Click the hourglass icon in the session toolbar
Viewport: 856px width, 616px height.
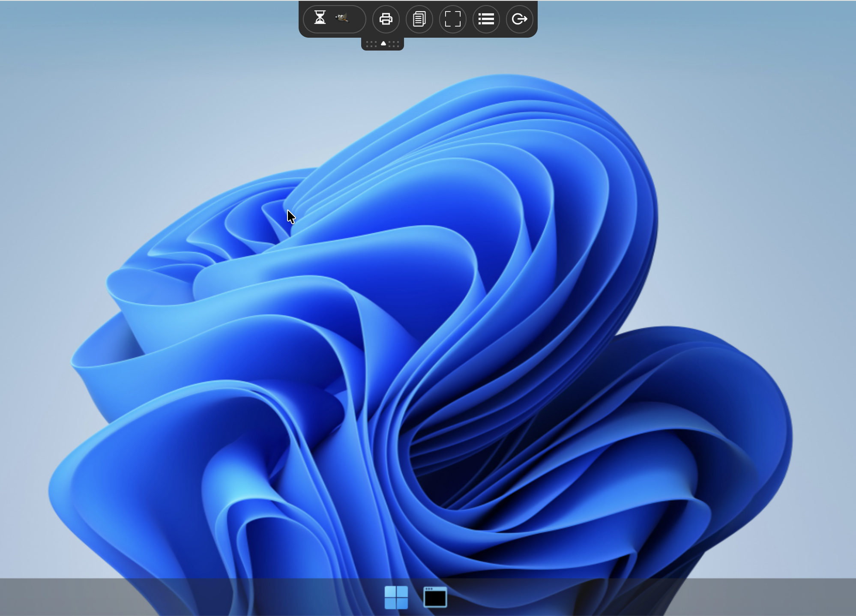(x=320, y=18)
